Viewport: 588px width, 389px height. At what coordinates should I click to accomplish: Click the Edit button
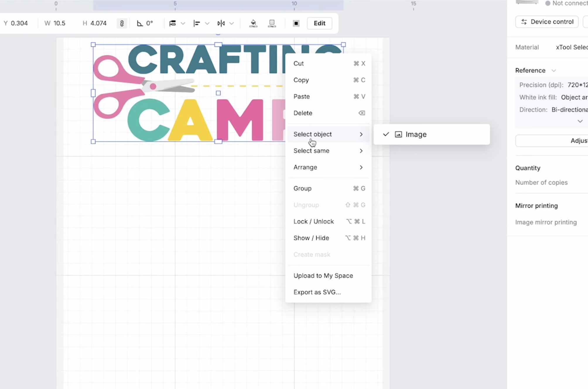coord(319,23)
